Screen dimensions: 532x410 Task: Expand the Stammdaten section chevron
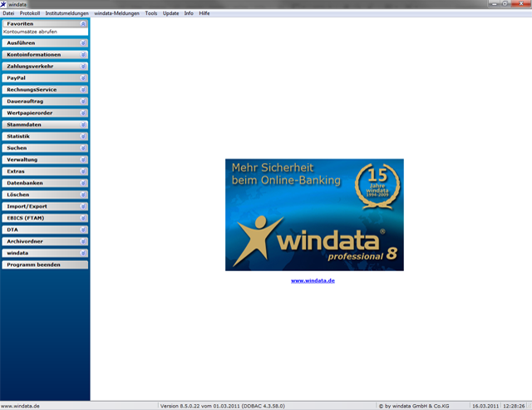(83, 125)
